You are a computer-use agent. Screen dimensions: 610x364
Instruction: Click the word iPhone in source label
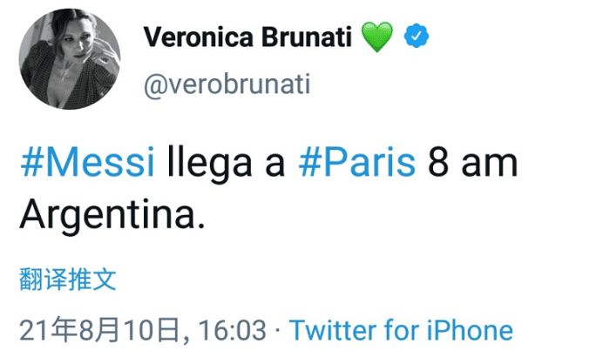tap(471, 331)
